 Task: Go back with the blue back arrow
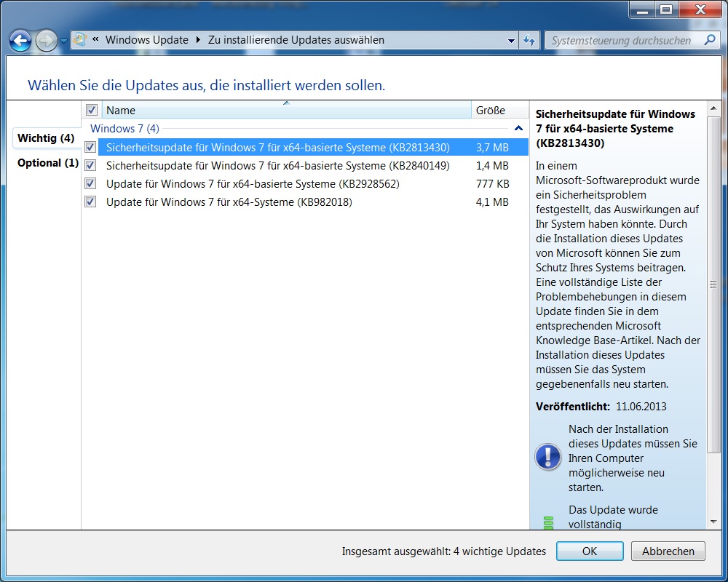point(20,41)
